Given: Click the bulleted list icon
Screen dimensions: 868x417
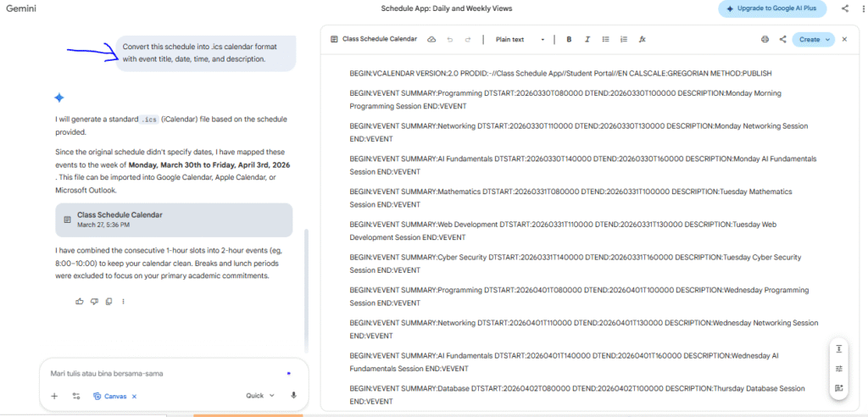Looking at the screenshot, I should 605,39.
